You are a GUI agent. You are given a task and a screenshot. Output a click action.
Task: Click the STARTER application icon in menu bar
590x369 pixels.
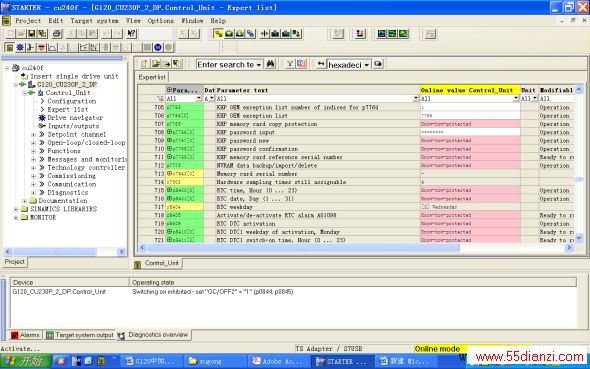6,21
